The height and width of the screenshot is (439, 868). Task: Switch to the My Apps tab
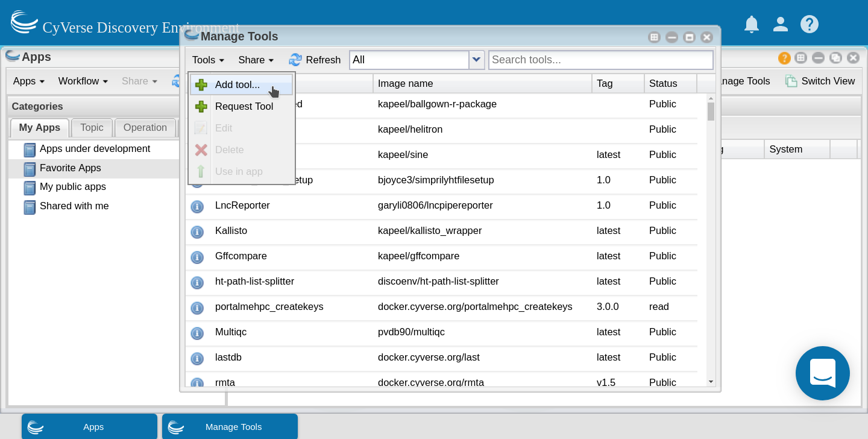[40, 128]
